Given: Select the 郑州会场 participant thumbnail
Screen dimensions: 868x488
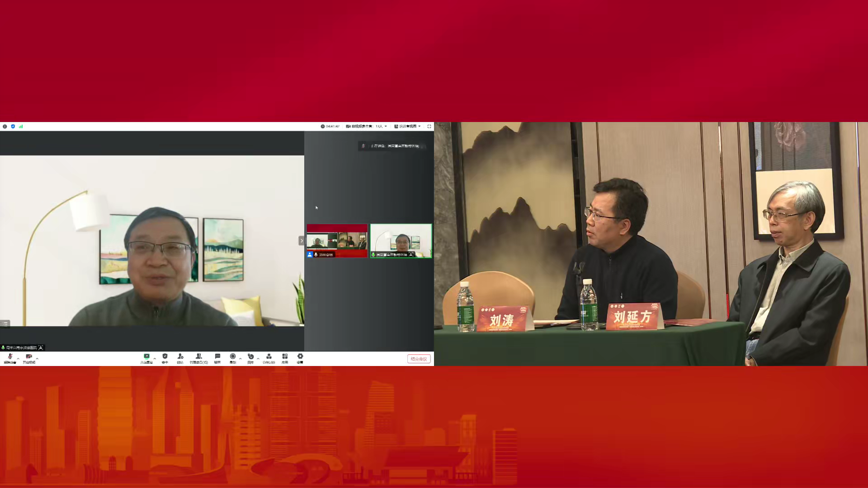Looking at the screenshot, I should click(337, 241).
